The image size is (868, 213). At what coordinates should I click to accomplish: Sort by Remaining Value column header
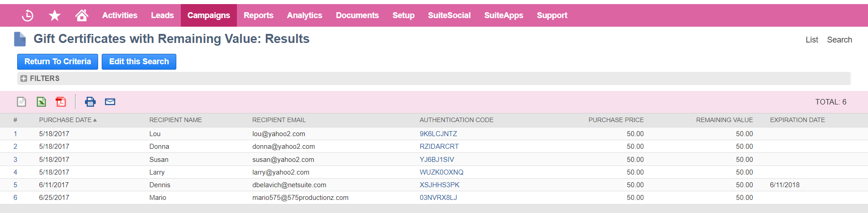[724, 120]
